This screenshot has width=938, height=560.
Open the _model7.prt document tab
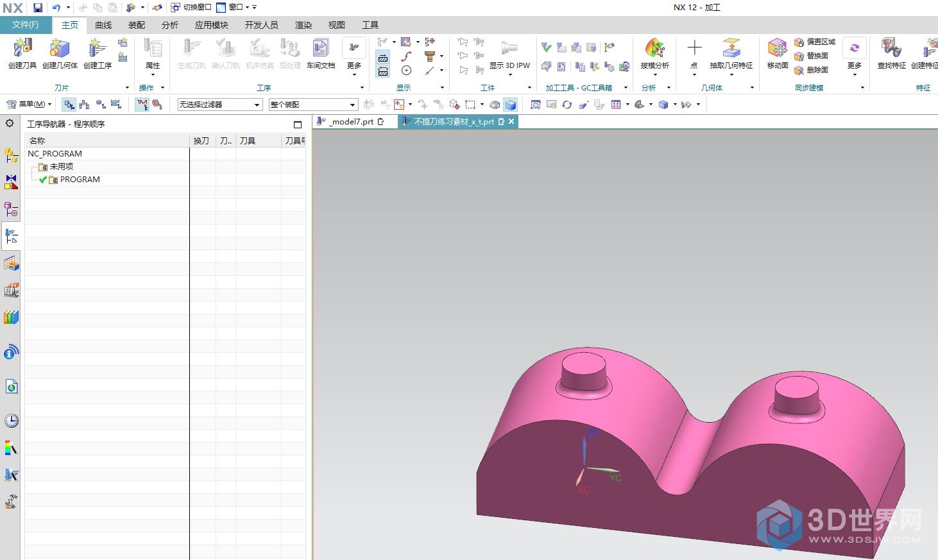(351, 122)
